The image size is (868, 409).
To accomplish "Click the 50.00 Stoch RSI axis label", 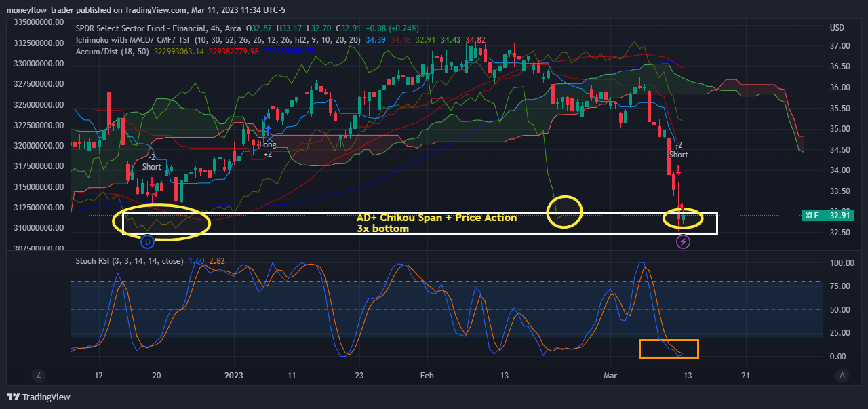I will 840,310.
